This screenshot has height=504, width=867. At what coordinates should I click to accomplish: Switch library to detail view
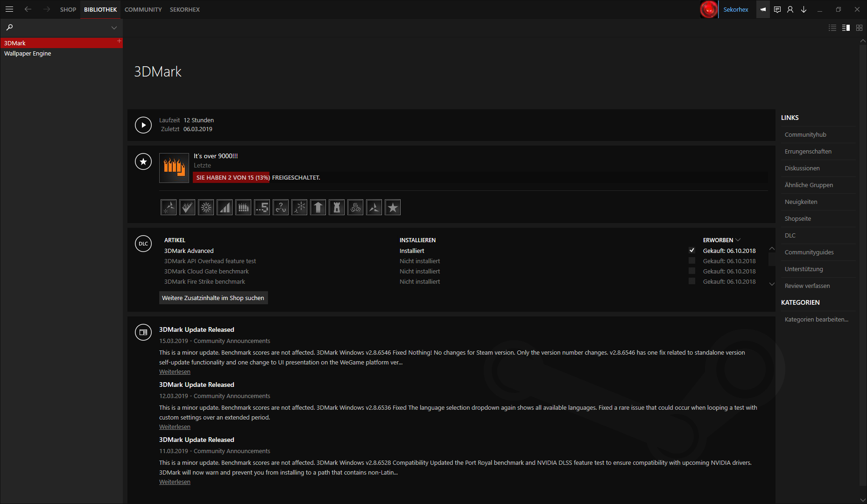(846, 28)
